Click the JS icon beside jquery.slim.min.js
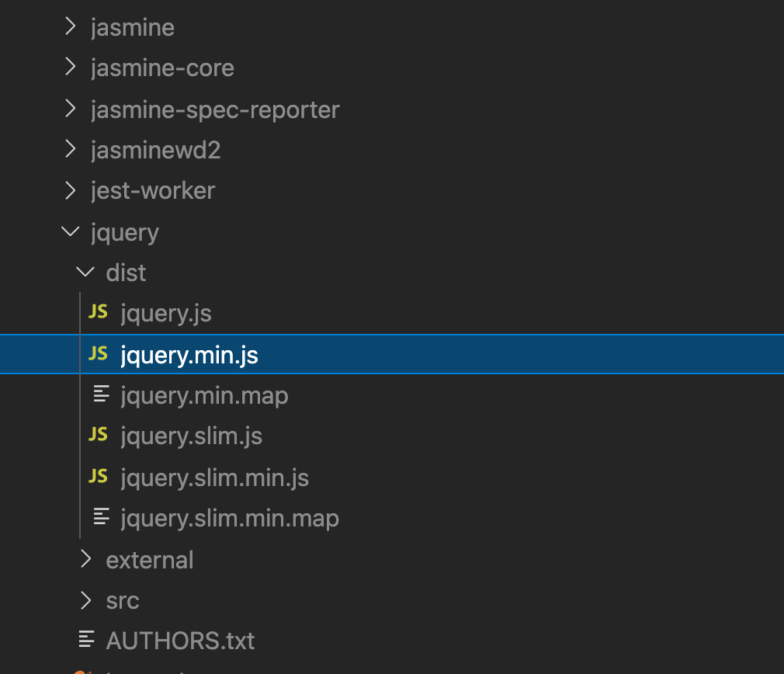This screenshot has height=674, width=784. [x=98, y=476]
